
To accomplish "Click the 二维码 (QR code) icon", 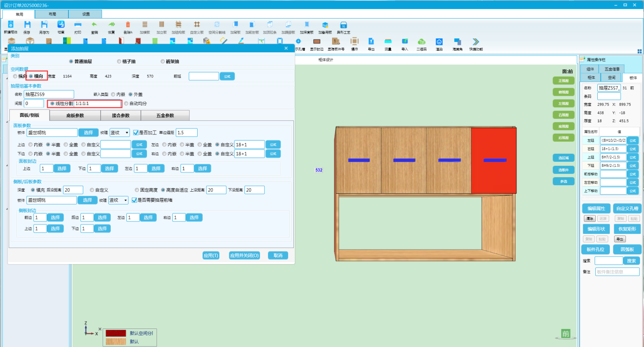I will [421, 42].
